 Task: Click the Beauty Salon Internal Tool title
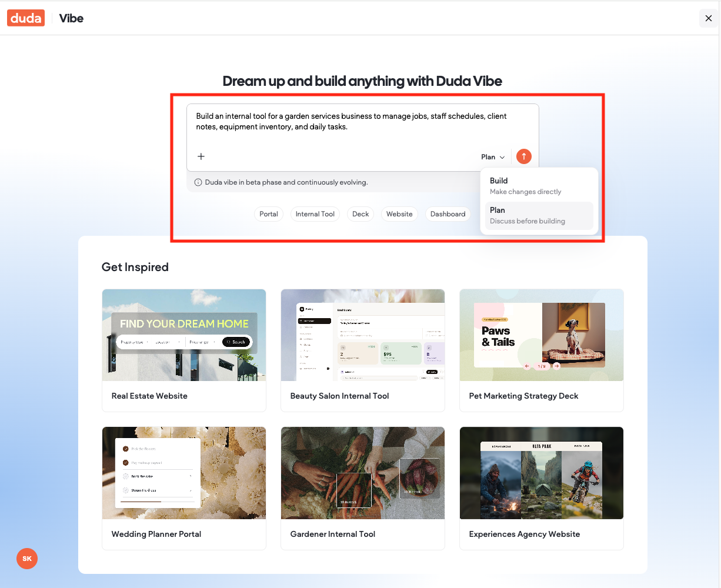point(339,396)
